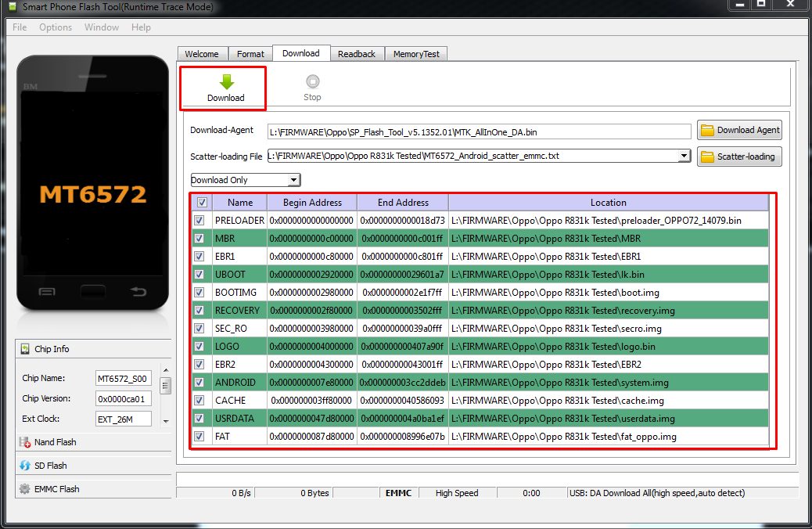Click the Chip Info panel icon
812x529 pixels.
tap(25, 349)
